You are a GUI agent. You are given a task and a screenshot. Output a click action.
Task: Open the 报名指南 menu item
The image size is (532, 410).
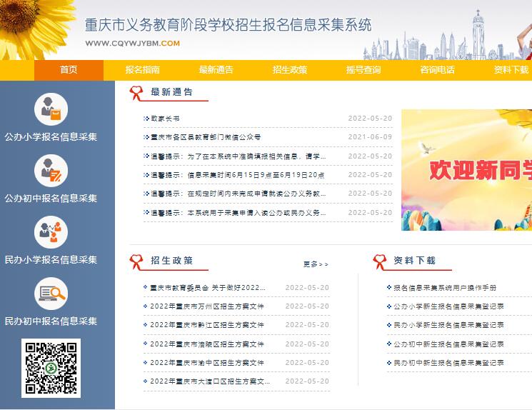(143, 70)
